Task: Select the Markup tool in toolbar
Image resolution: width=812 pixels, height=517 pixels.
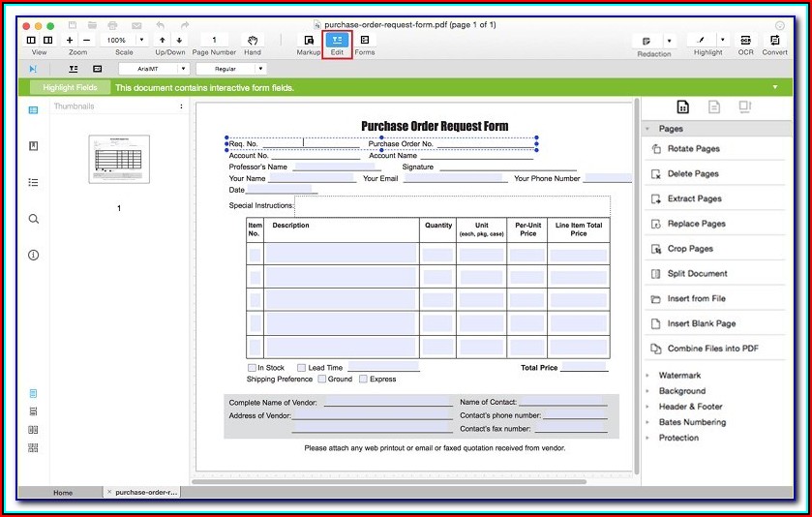Action: [308, 41]
